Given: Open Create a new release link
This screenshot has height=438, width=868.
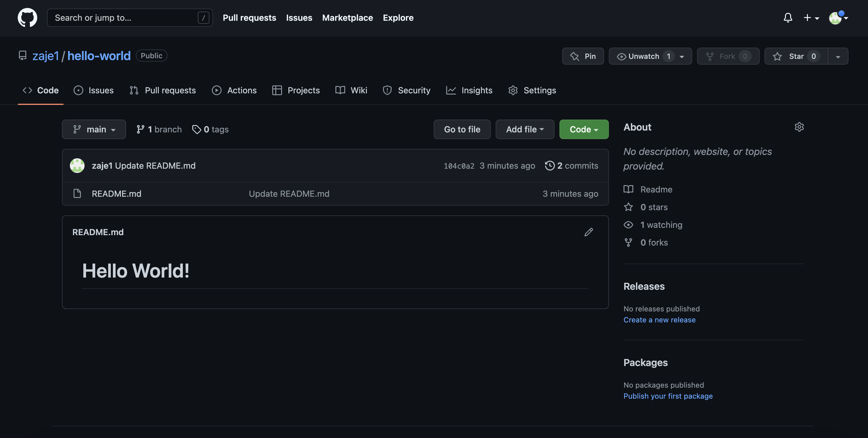Looking at the screenshot, I should pos(660,319).
